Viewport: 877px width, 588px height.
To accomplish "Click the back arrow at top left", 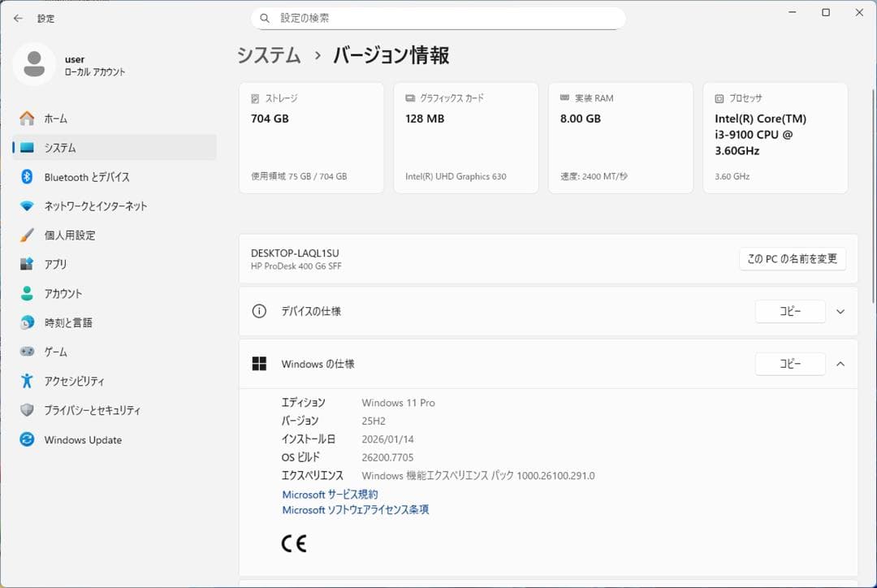I will point(18,18).
